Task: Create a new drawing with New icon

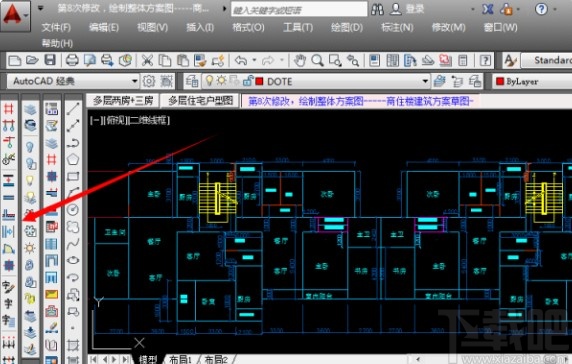Action: point(15,60)
